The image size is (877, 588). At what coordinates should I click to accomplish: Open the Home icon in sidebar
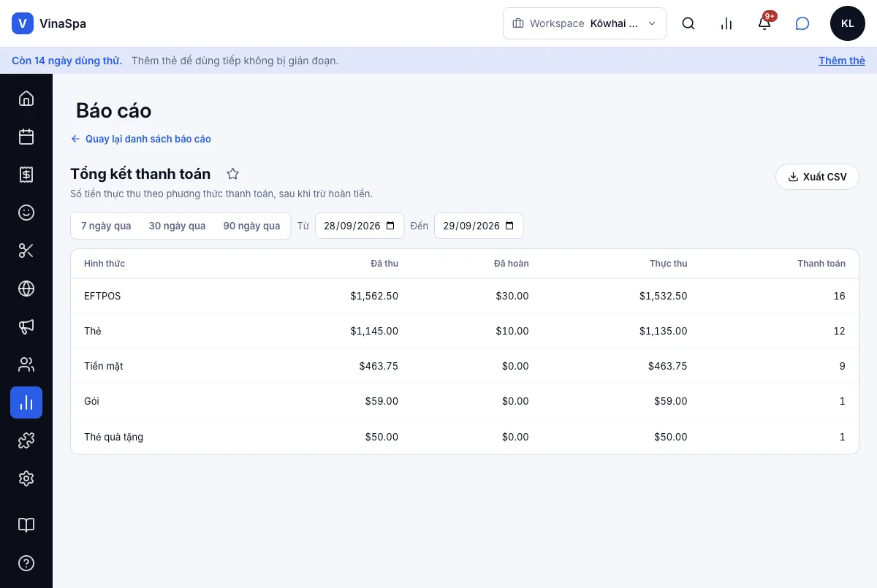coord(26,99)
